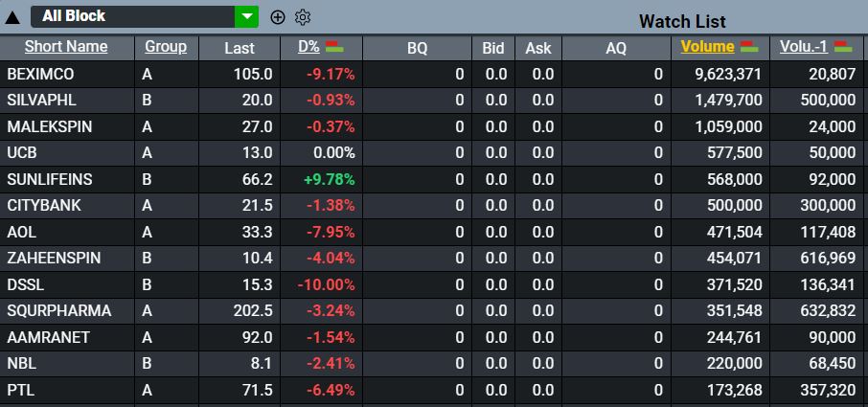Click the All Block combo box field
Screen dimensions: 868x407
132,16
